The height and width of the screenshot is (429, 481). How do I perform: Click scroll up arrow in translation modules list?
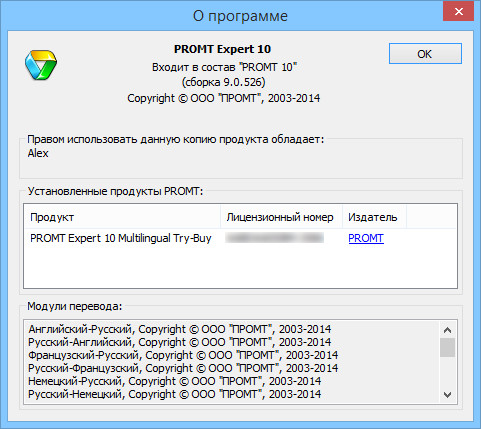pos(447,330)
